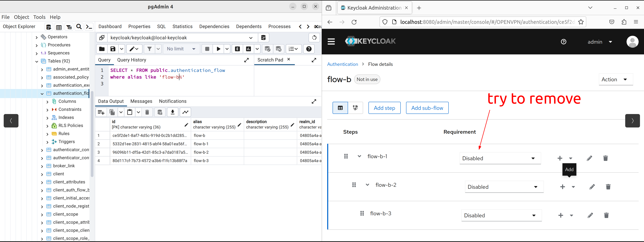Click the No limit row limit selector
Screen dimensions: 644x242
[x=181, y=49]
